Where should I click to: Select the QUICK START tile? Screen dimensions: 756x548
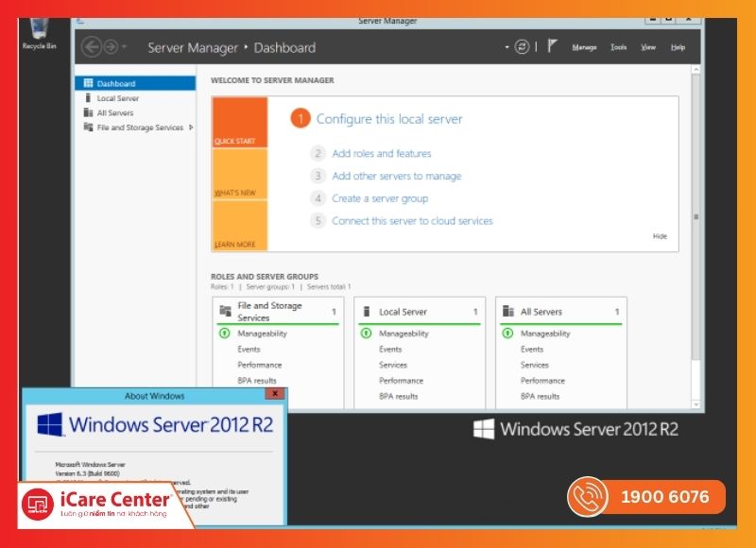240,123
